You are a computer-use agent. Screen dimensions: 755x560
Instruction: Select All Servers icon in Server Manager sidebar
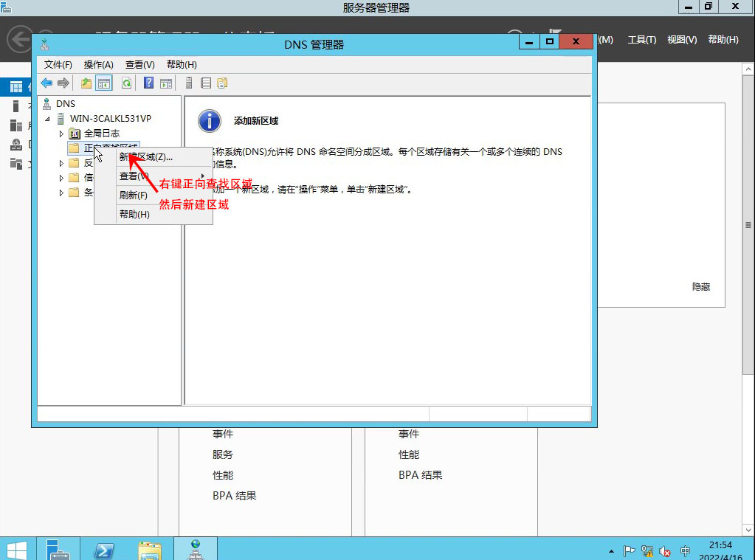[16, 125]
